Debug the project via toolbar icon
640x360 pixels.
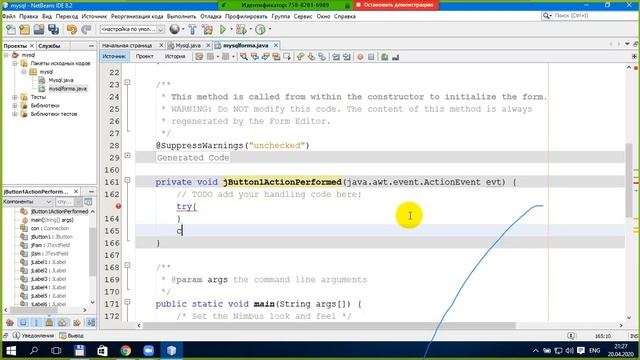[241, 29]
